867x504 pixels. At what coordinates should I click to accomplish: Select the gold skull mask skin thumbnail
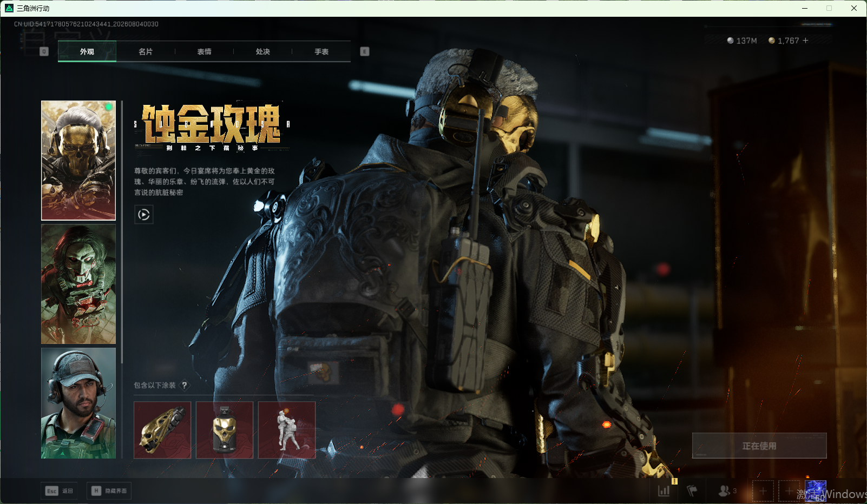tap(78, 161)
